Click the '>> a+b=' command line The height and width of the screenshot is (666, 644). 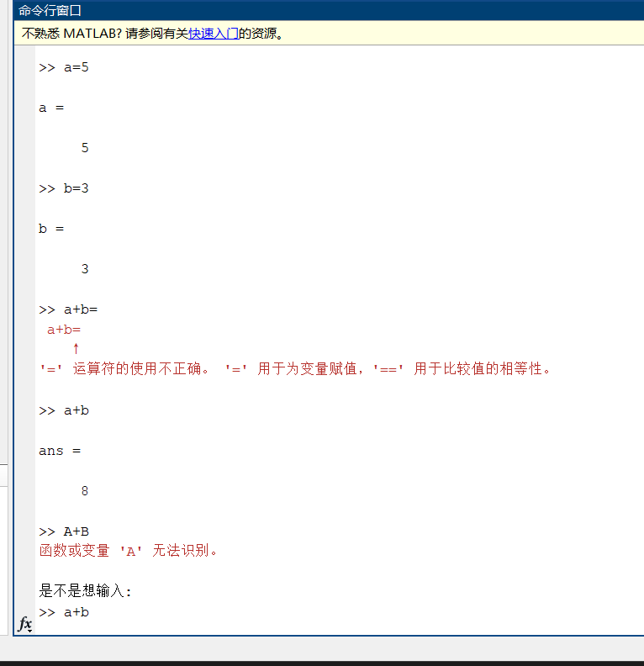coord(68,309)
